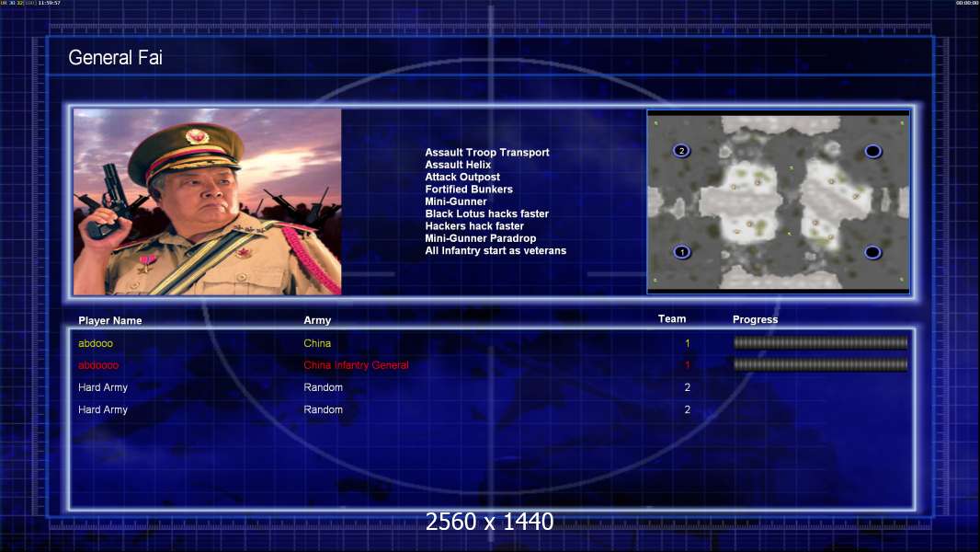980x552 pixels.
Task: Select the red abdoooo player name
Action: click(x=98, y=365)
